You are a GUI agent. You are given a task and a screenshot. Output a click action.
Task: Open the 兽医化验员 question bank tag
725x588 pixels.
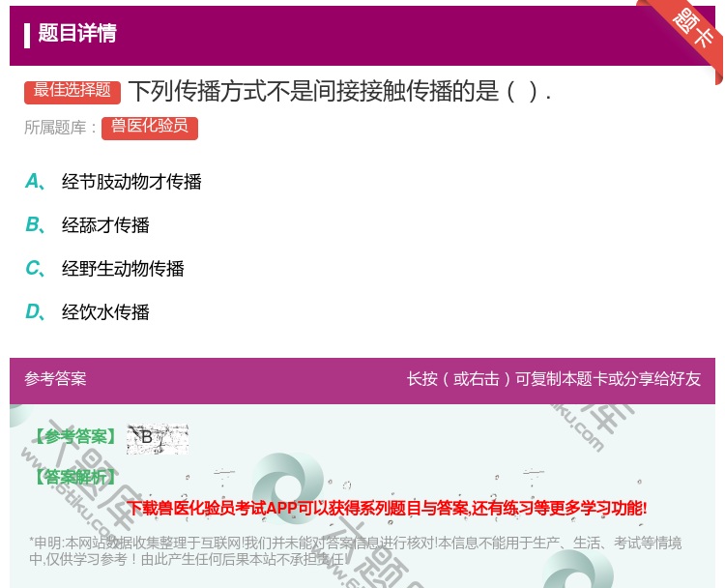[x=150, y=128]
